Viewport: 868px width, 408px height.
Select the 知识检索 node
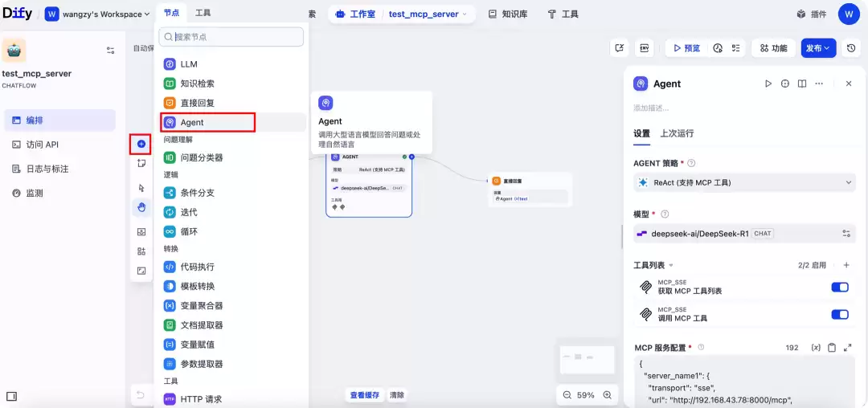click(233, 84)
